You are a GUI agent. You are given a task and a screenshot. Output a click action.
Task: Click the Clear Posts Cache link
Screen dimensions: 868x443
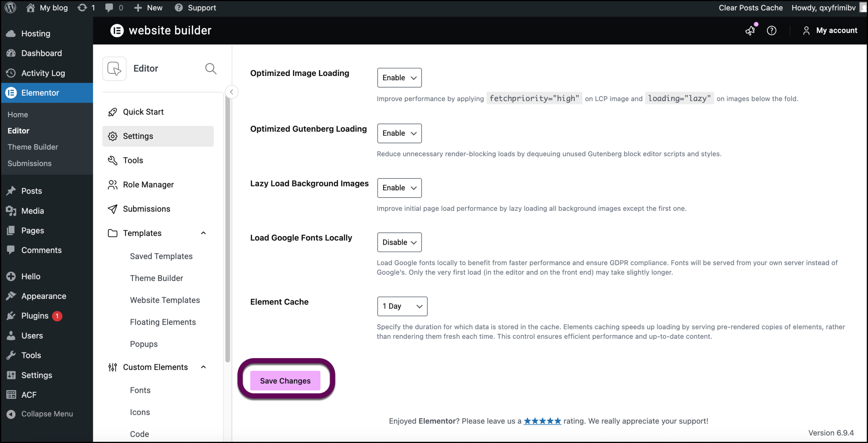751,7
